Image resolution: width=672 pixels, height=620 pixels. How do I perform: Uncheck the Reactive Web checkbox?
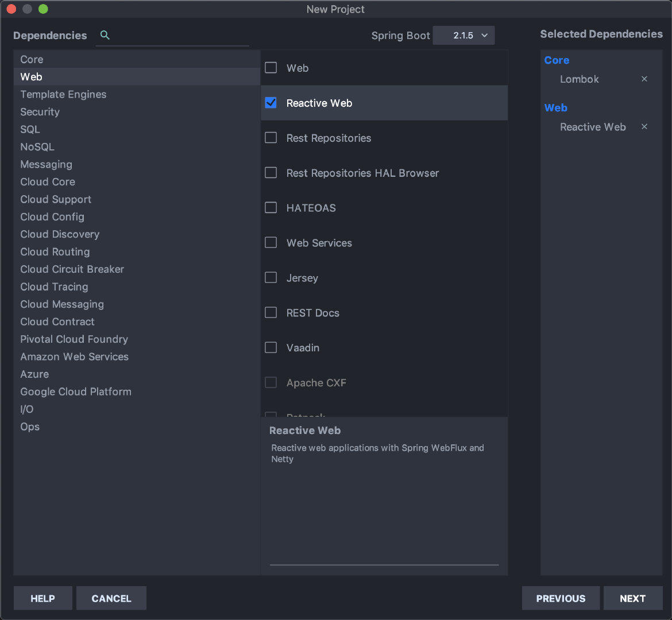(271, 103)
